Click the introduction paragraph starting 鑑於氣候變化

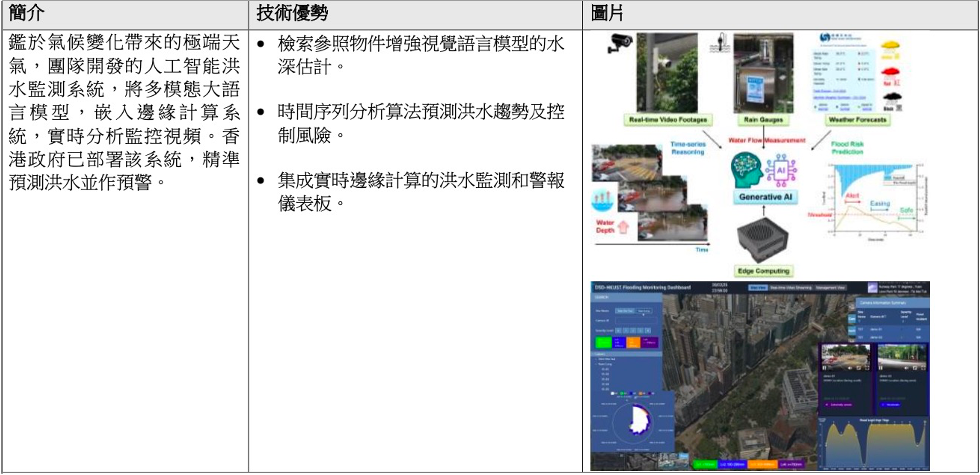click(x=124, y=112)
